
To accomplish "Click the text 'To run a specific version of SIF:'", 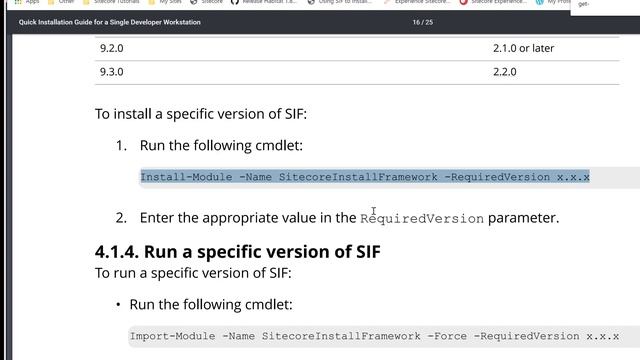I will tap(193, 273).
